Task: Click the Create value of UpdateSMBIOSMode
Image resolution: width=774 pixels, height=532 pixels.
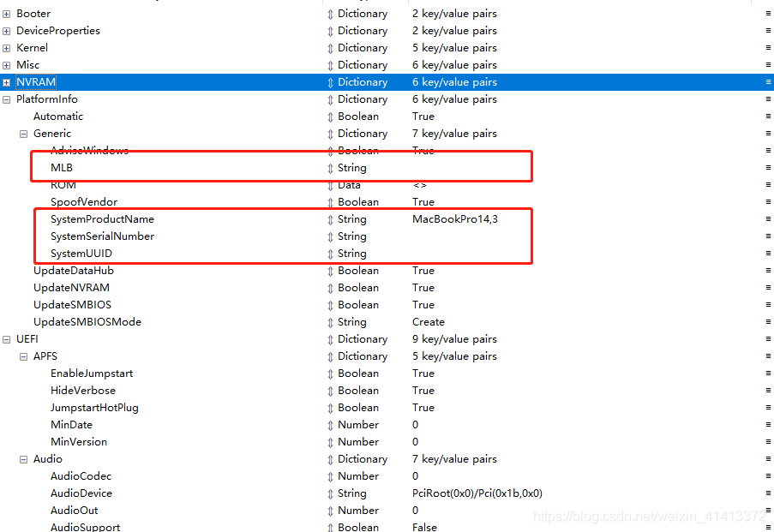Action: [429, 322]
